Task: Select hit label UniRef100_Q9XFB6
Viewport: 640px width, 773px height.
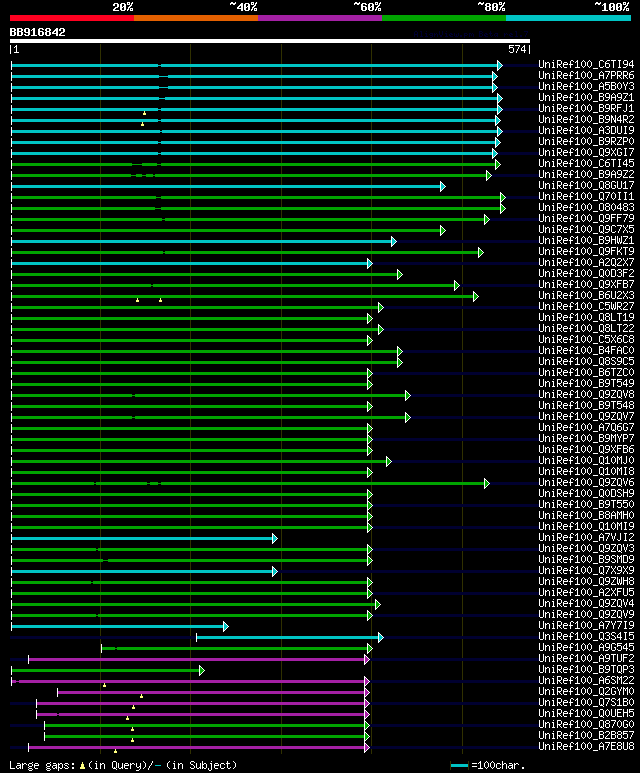Action: (586, 450)
